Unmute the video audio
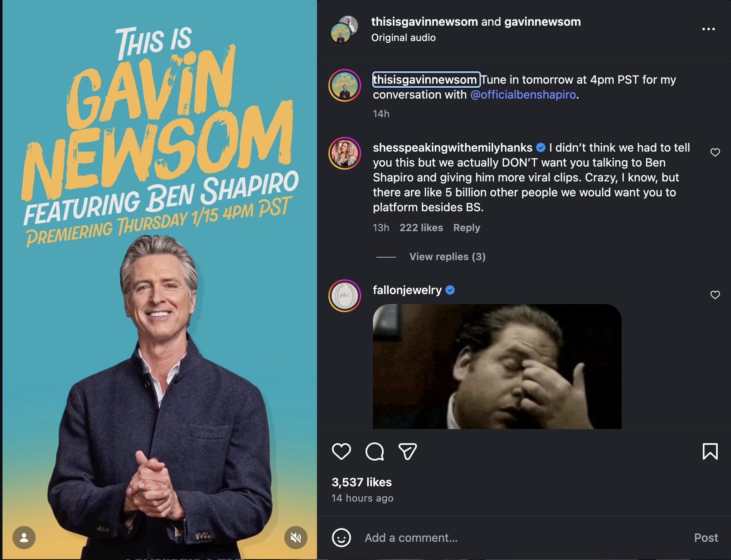 click(295, 538)
